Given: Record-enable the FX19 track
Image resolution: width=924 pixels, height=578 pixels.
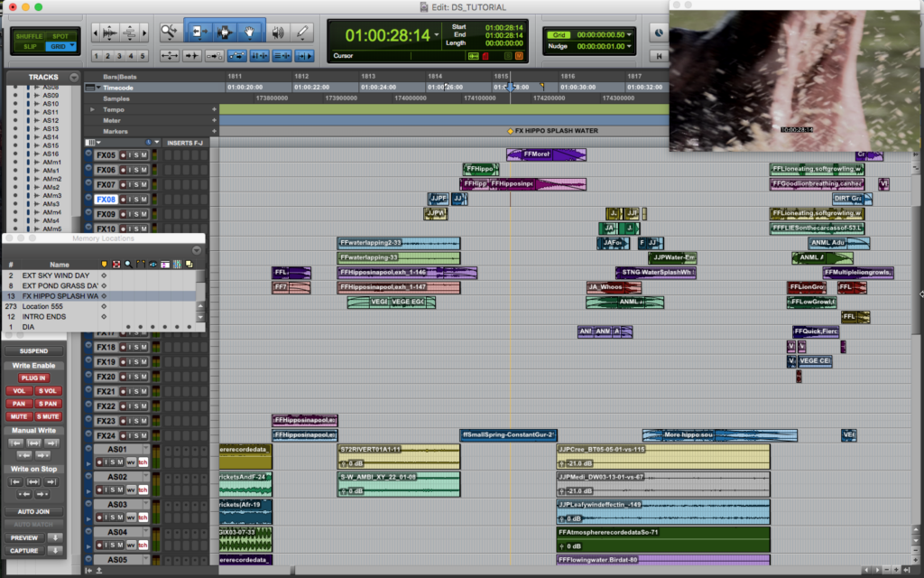Looking at the screenshot, I should coord(123,362).
